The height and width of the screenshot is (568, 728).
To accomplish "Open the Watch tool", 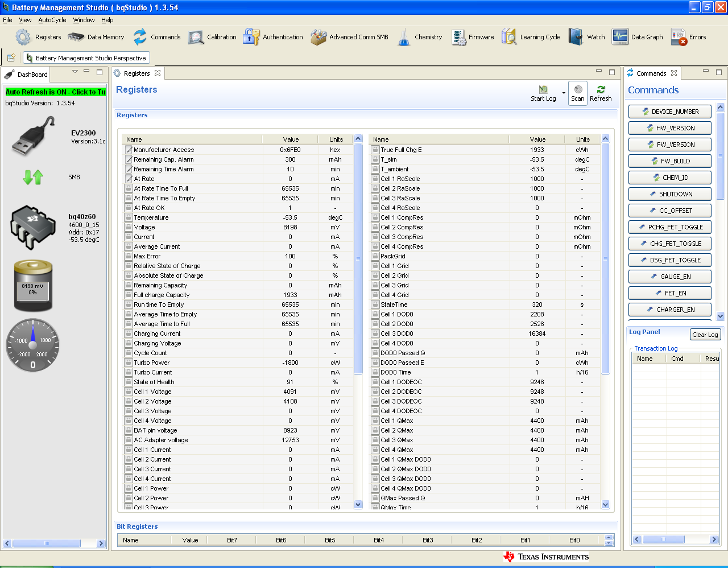I will pyautogui.click(x=586, y=37).
